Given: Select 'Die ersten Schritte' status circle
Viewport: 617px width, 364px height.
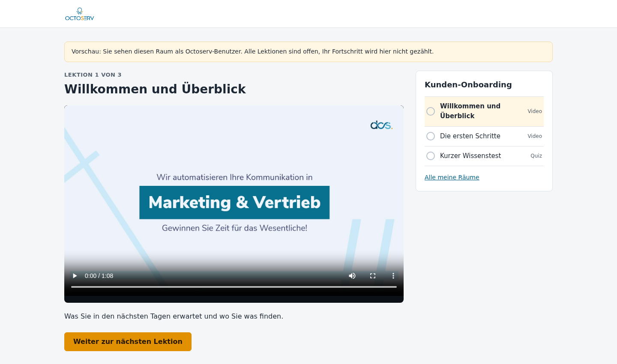Looking at the screenshot, I should (x=431, y=136).
